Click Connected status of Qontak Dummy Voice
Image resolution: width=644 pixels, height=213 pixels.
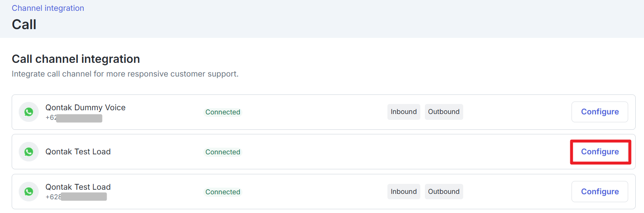[x=222, y=112]
